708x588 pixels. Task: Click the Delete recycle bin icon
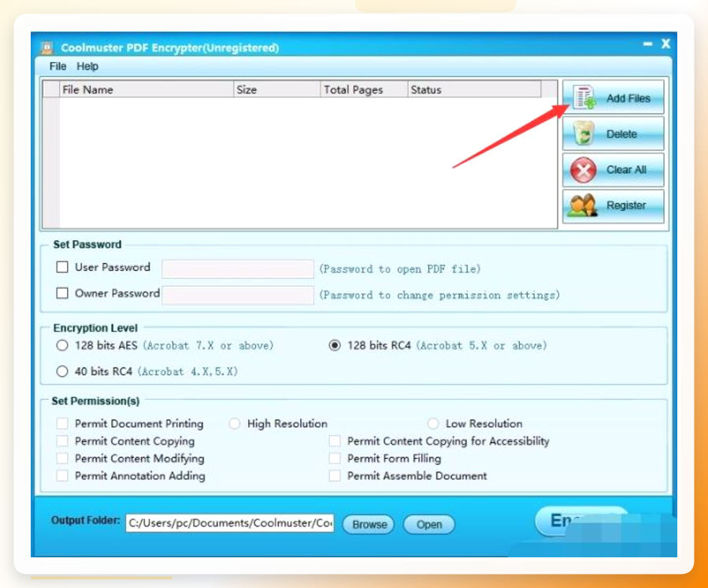584,134
